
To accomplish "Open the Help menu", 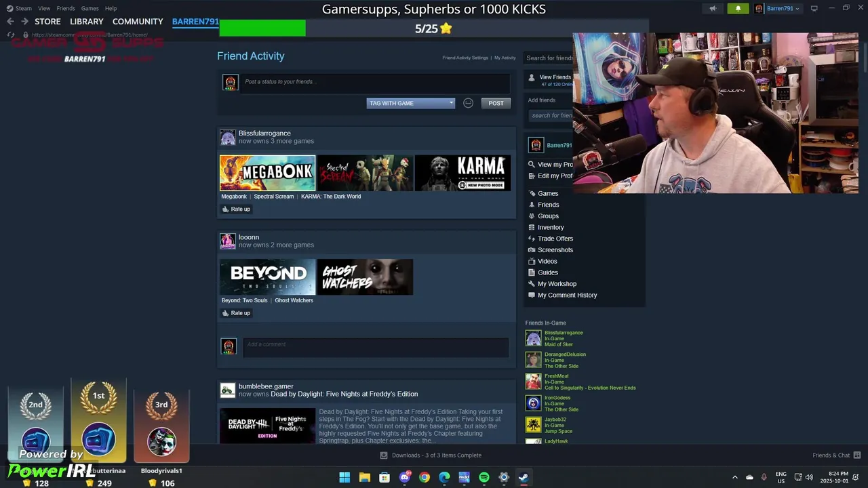I will coord(111,8).
